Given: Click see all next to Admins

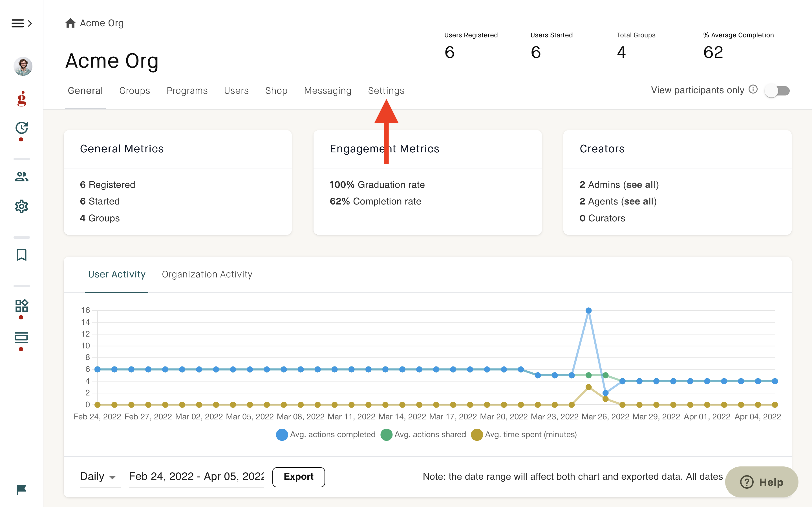Looking at the screenshot, I should click(x=641, y=185).
